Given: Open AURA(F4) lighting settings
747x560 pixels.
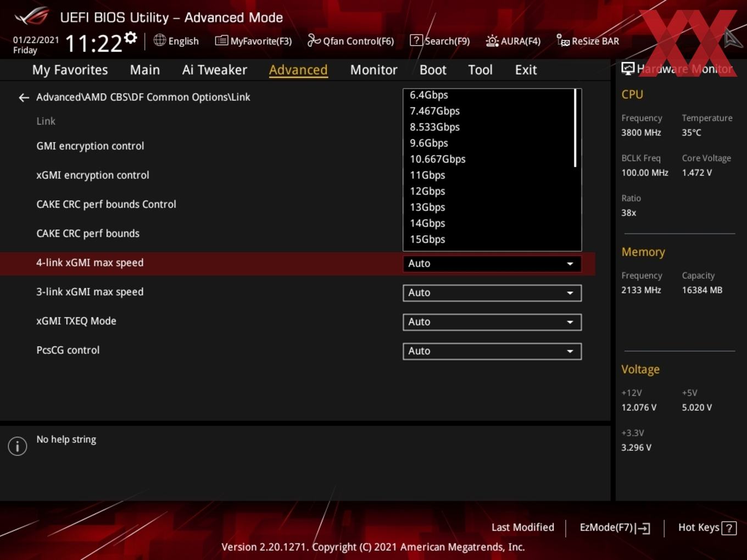Looking at the screenshot, I should click(x=513, y=41).
